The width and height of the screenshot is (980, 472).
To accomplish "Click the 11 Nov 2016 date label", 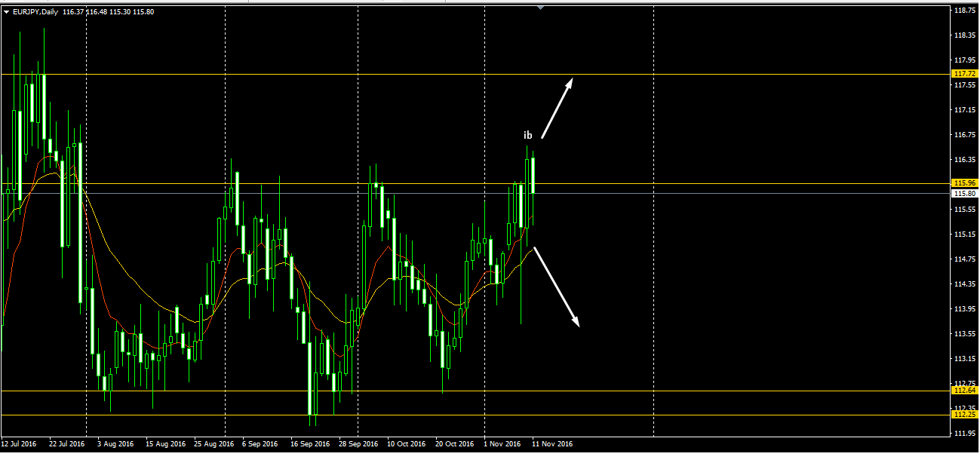I will point(551,444).
